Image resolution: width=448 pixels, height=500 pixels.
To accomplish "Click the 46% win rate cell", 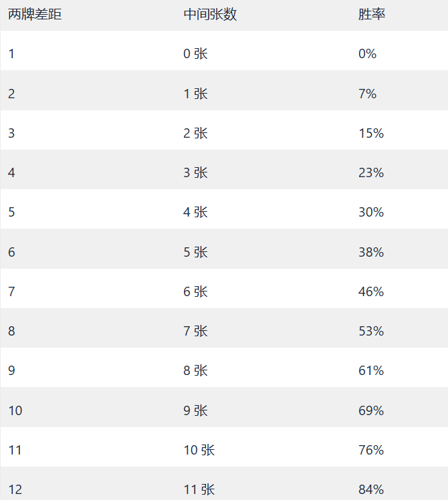I will 371,291.
